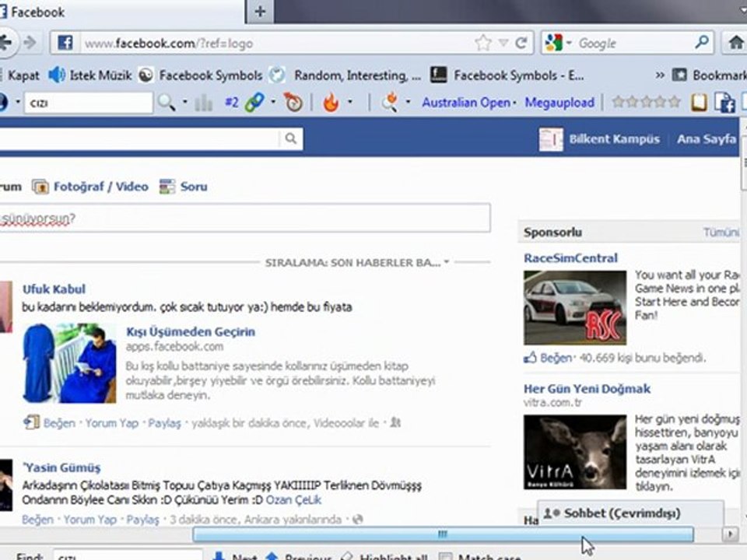Click the Find bar Next arrow icon

tap(219, 556)
